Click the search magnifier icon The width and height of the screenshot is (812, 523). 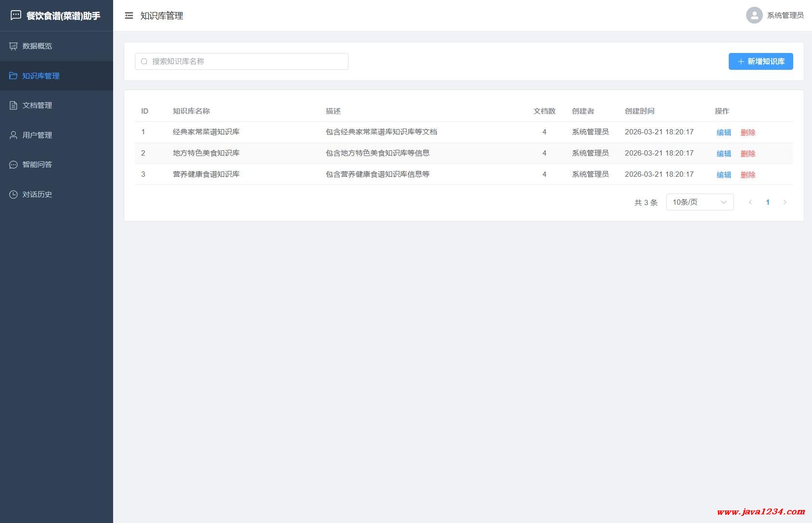[144, 62]
